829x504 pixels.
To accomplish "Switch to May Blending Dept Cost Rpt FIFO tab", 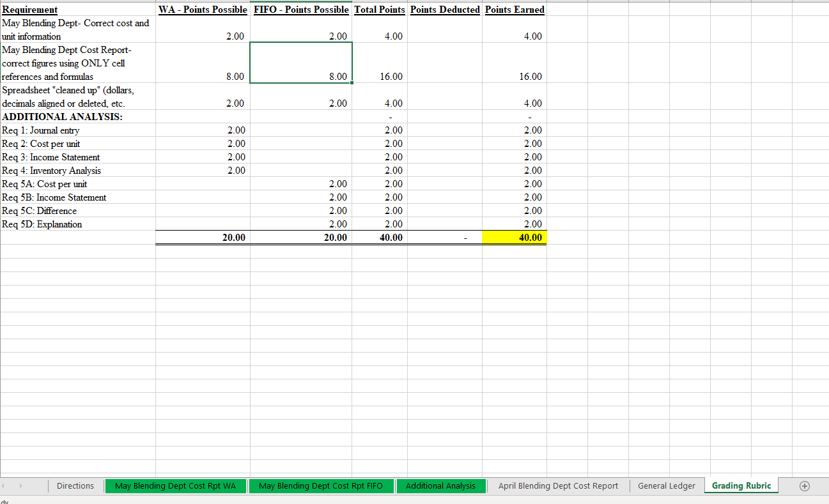I will point(320,486).
